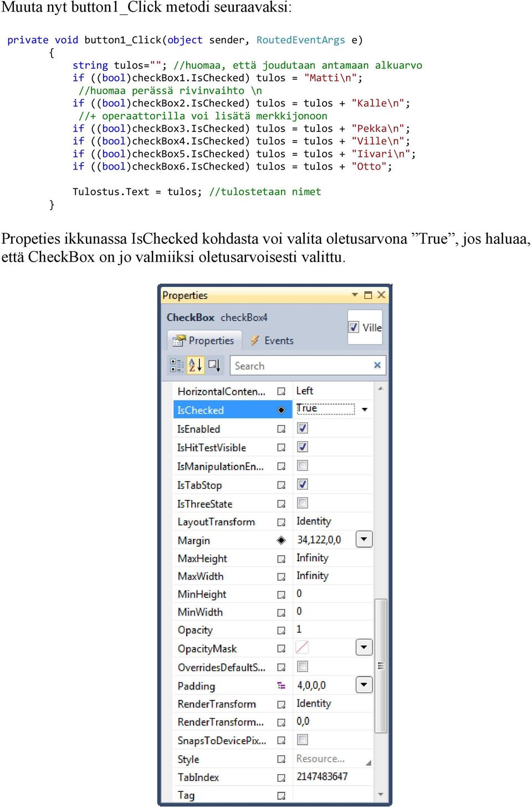Click the HorizontalContentAlignment Left value
The image size is (532, 809).
tap(304, 391)
